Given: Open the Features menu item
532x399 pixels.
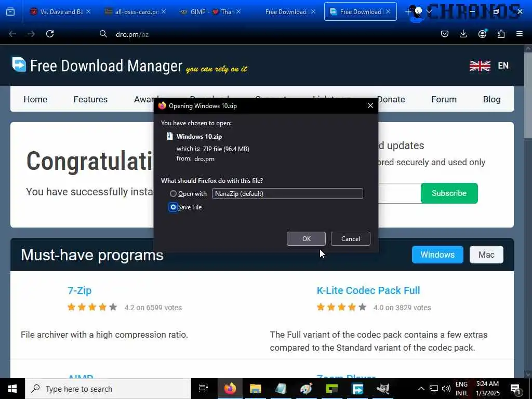Looking at the screenshot, I should (x=90, y=99).
